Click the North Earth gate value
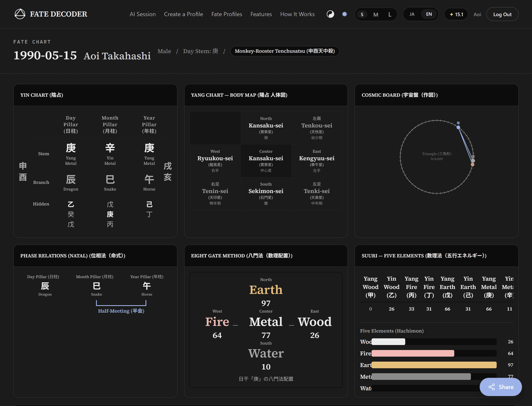Image resolution: width=532 pixels, height=406 pixels. coord(266,303)
